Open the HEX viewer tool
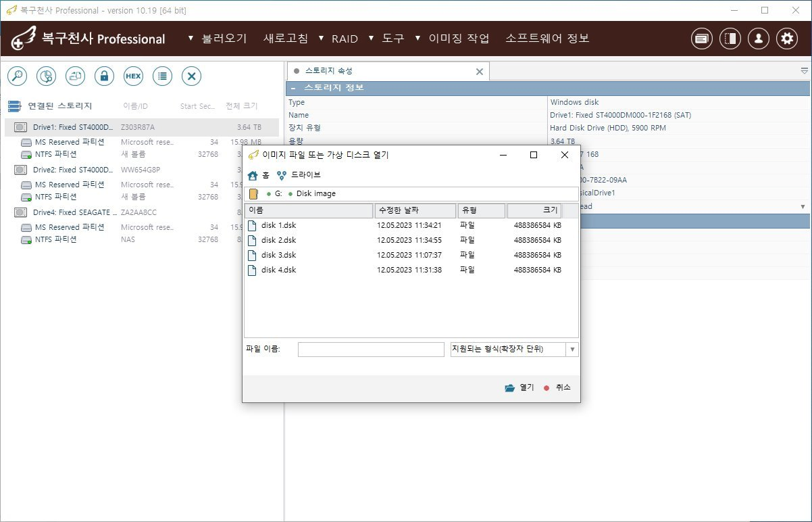Image resolution: width=812 pixels, height=522 pixels. (x=133, y=76)
